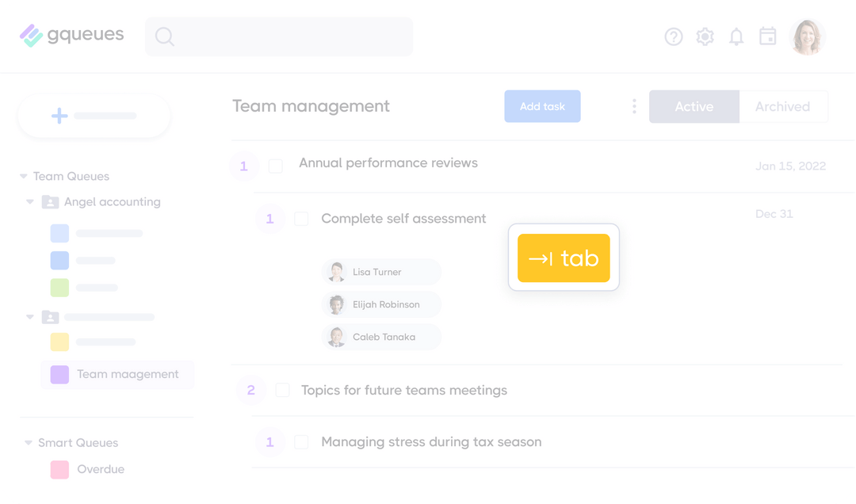Check notifications with the bell icon

tap(736, 36)
